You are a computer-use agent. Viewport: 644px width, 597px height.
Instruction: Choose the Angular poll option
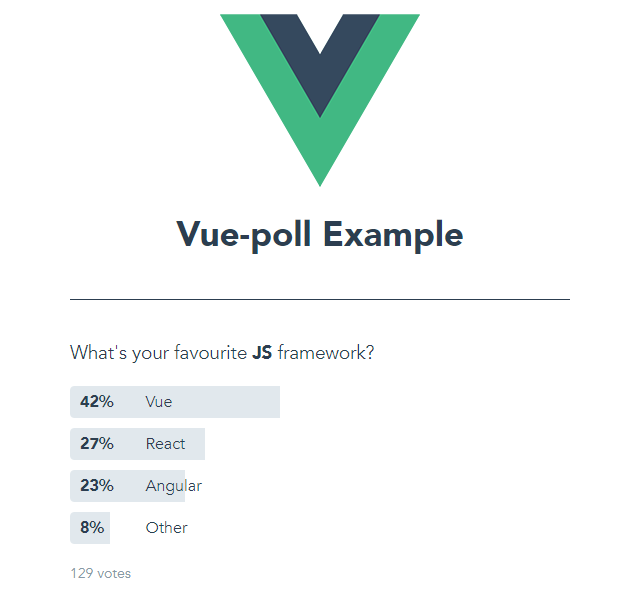point(173,486)
